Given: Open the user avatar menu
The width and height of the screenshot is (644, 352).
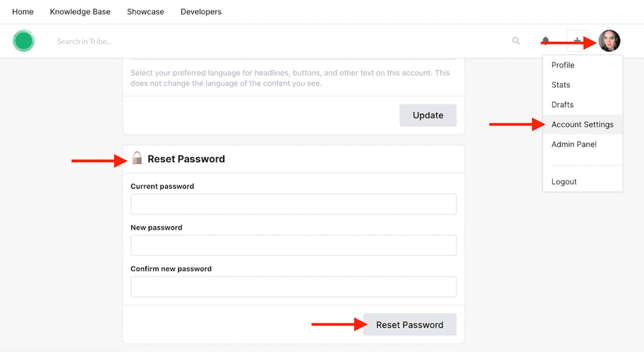Looking at the screenshot, I should 609,41.
